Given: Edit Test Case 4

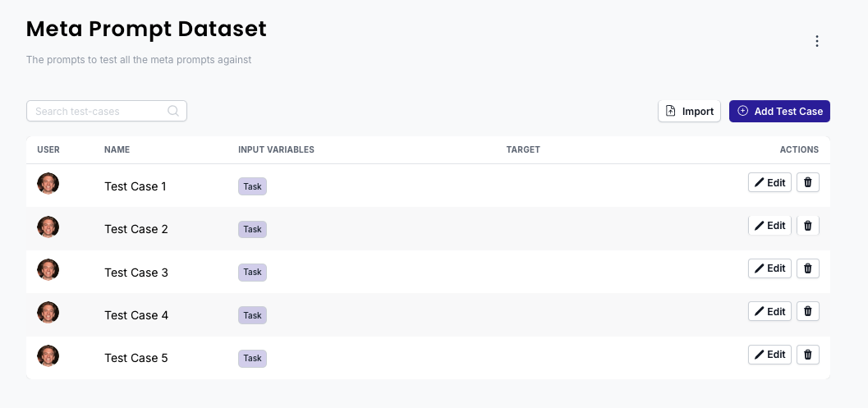Looking at the screenshot, I should coord(769,311).
